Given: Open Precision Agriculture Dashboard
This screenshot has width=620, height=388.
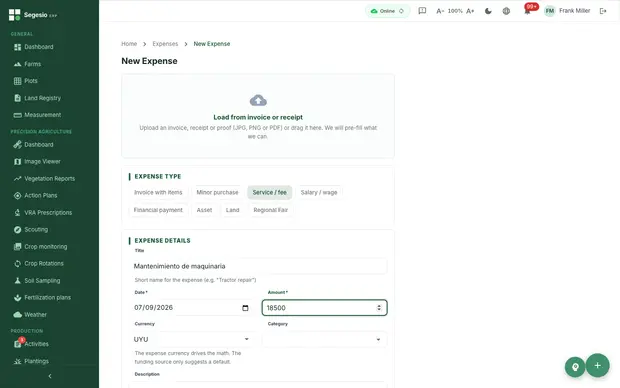Looking at the screenshot, I should [x=39, y=145].
